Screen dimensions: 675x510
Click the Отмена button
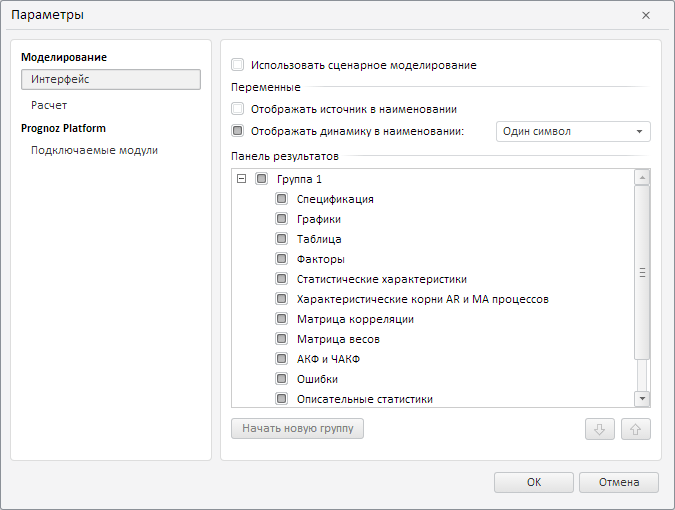click(618, 482)
